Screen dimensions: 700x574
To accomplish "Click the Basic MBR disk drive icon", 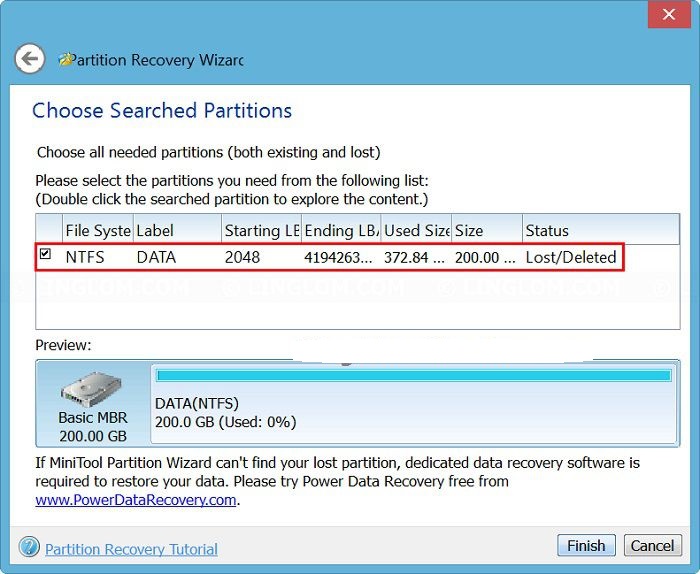I will pyautogui.click(x=89, y=390).
